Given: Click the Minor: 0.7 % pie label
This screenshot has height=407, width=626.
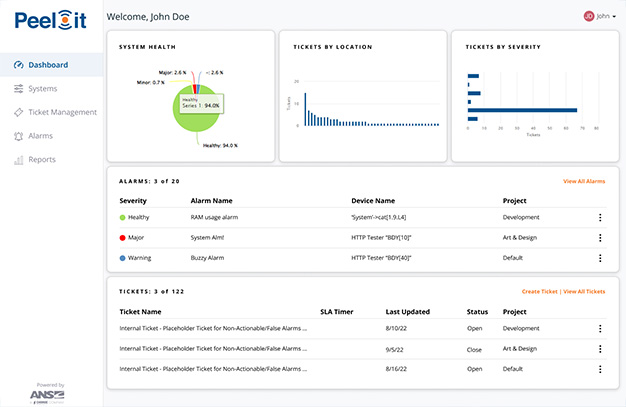Looking at the screenshot, I should click(151, 83).
